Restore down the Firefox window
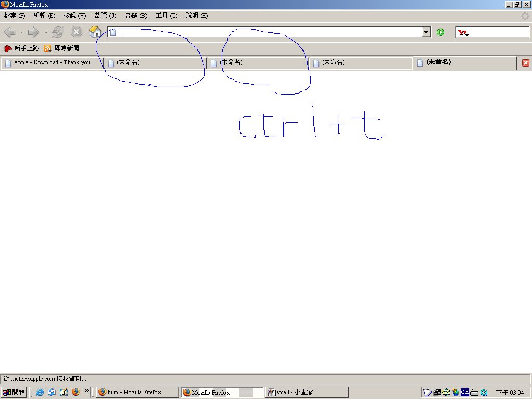Image resolution: width=532 pixels, height=399 pixels. (x=517, y=4)
